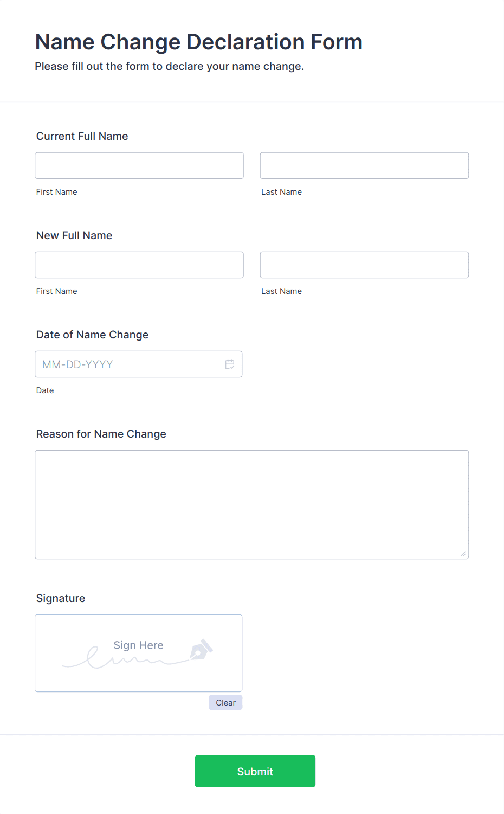Click the Date of Name Change label
504x814 pixels.
(x=92, y=335)
